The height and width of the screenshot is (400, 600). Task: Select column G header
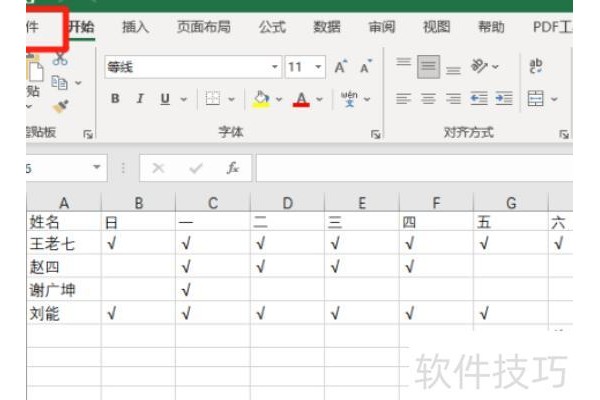[x=511, y=202]
